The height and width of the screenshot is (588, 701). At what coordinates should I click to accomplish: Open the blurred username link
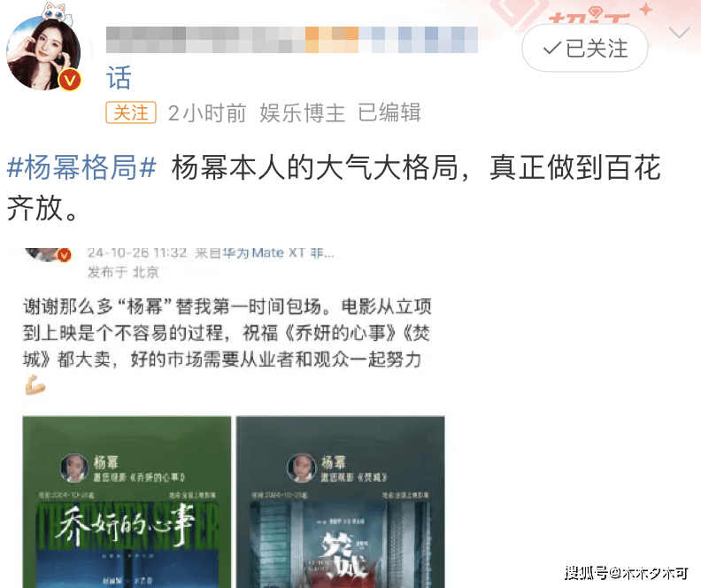click(292, 40)
